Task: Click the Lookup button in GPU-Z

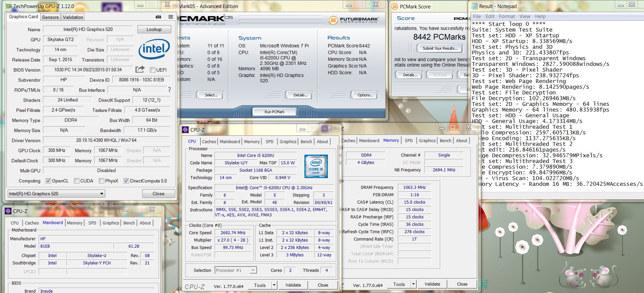Action: coord(154,29)
